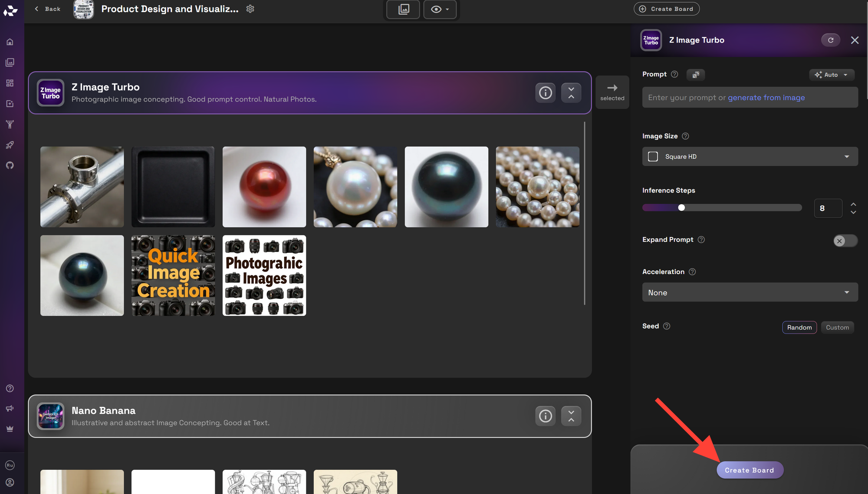The height and width of the screenshot is (494, 868).
Task: Open the Auto prompt mode dropdown
Action: tap(831, 75)
